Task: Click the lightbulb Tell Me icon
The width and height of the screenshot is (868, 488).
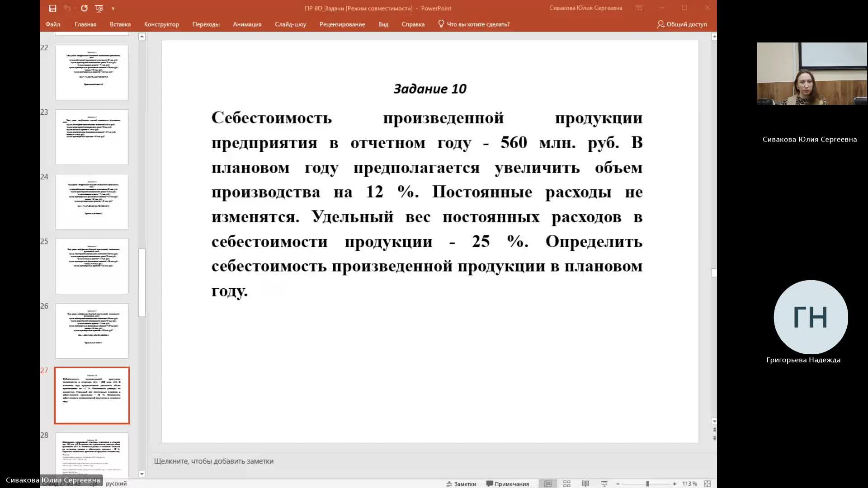Action: coord(441,24)
